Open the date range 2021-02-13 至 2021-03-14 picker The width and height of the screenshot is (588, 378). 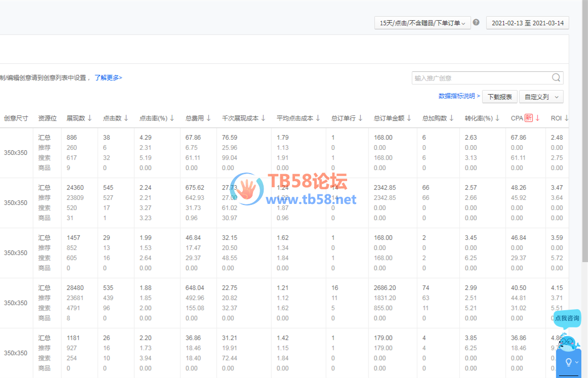(528, 23)
